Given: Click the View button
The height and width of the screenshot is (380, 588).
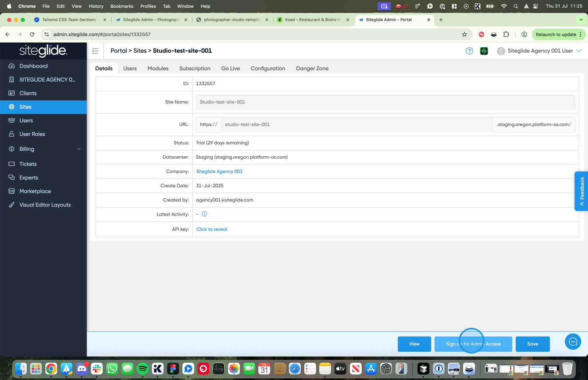Looking at the screenshot, I should click(x=414, y=344).
